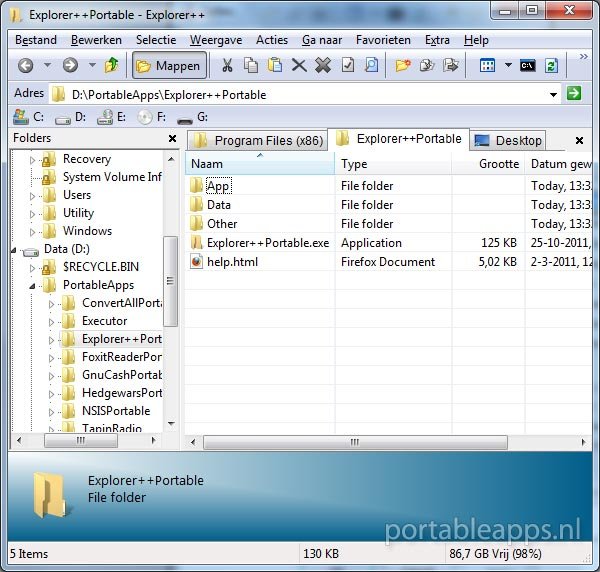Select GnuCashPortable folder in tree
600x572 pixels.
pos(122,375)
